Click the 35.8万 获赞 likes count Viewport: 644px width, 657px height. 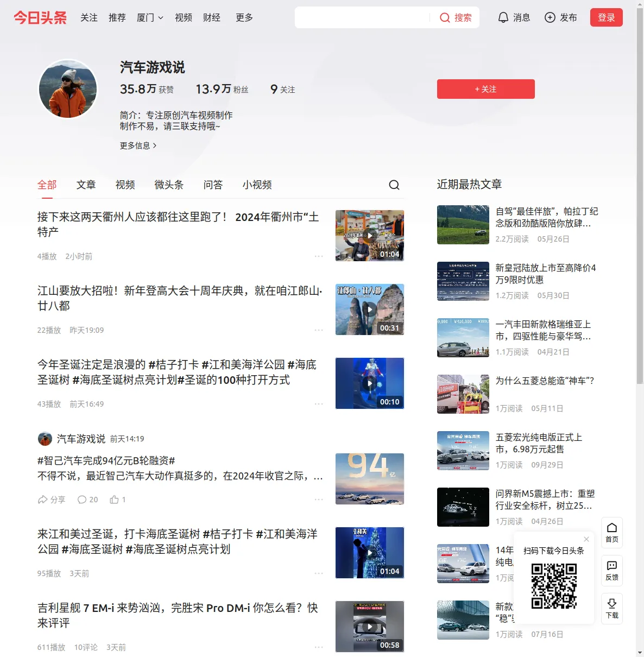pos(147,89)
